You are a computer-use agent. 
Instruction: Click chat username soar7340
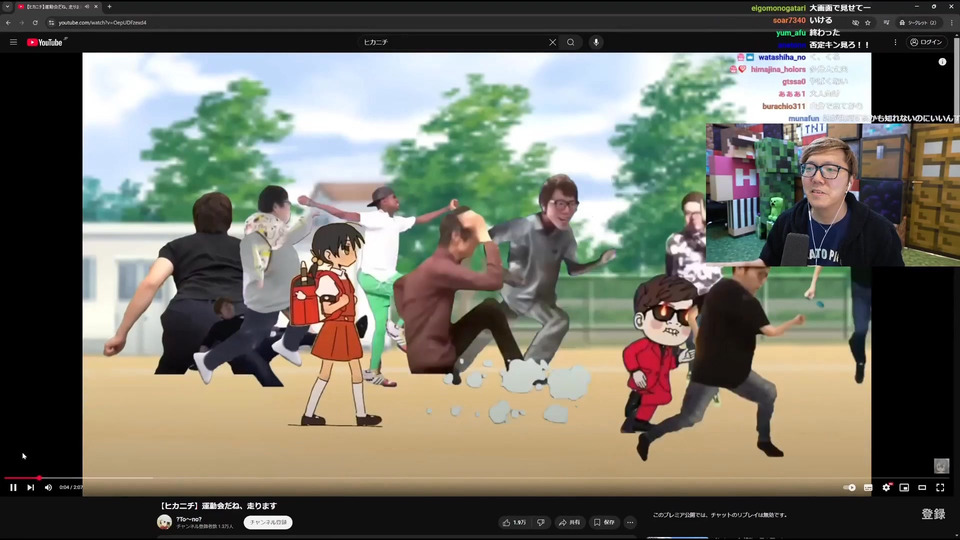[x=789, y=20]
